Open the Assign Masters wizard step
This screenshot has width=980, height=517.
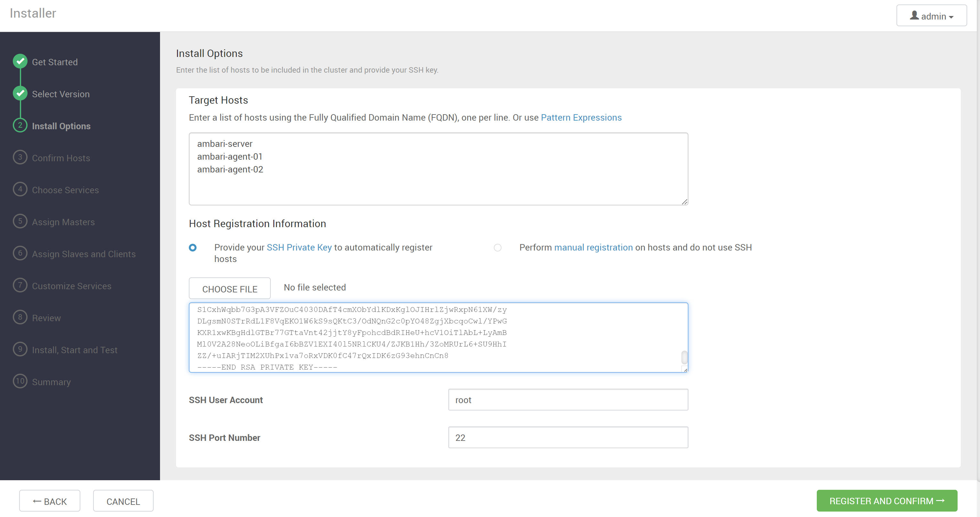[x=63, y=222]
